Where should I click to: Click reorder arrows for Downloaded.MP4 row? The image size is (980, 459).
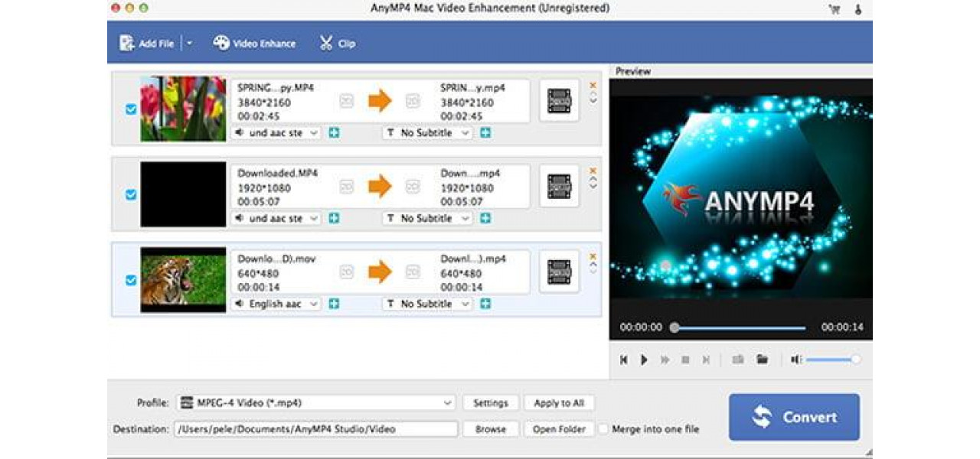tap(593, 184)
